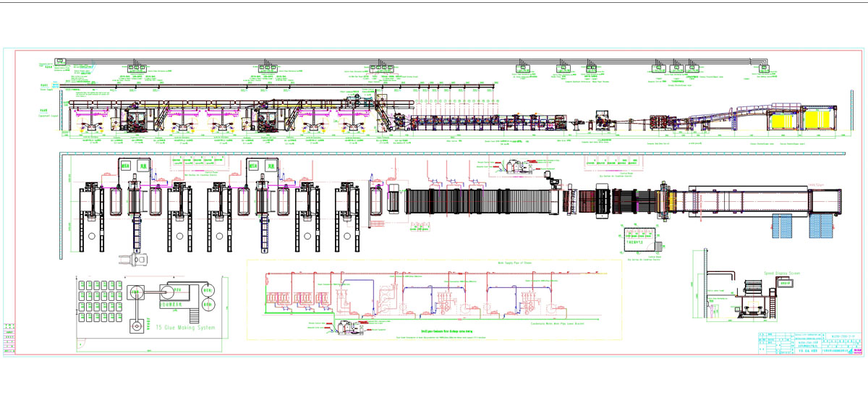
Task: Click the right yellow stacker box in elevation
Action: [819, 121]
